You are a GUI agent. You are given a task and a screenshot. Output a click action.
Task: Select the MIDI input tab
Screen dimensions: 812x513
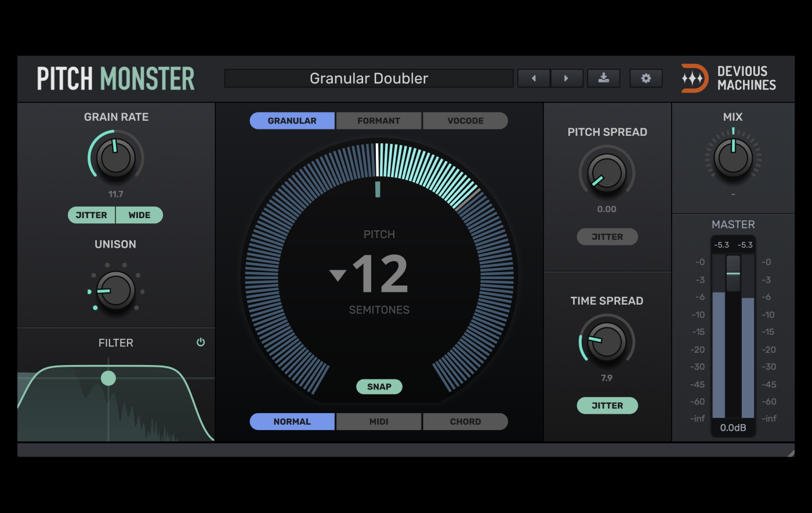[379, 422]
